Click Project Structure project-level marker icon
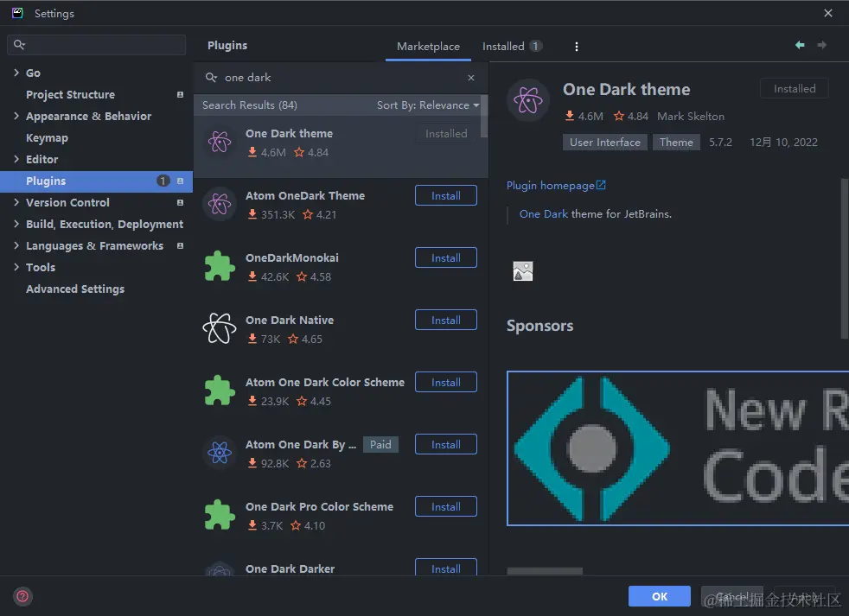The width and height of the screenshot is (849, 616). (x=181, y=95)
